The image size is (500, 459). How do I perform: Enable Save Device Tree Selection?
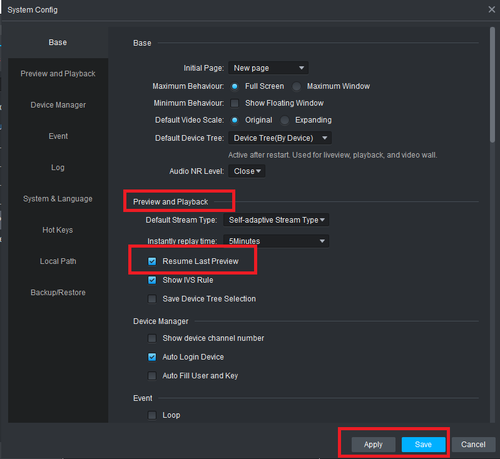(x=152, y=299)
